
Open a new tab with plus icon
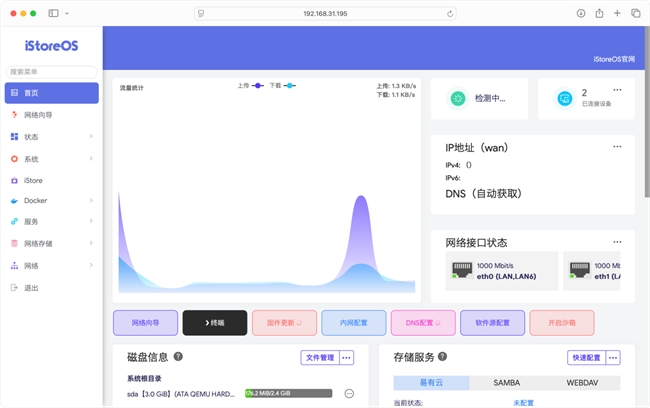click(x=617, y=13)
